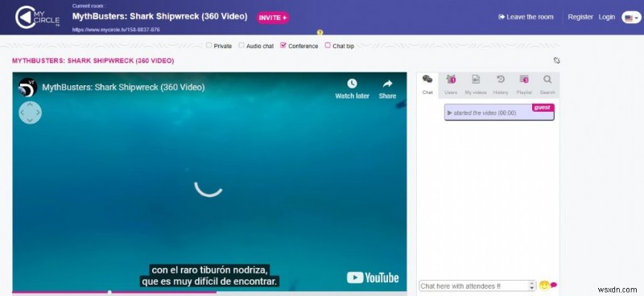Open the Chat tab
The height and width of the screenshot is (296, 644).
pyautogui.click(x=427, y=84)
